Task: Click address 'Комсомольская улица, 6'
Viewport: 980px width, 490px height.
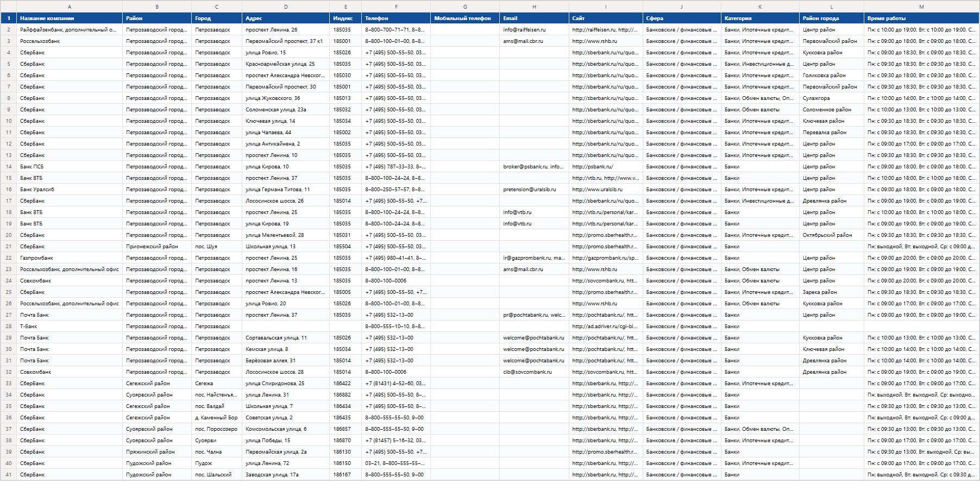Action: click(286, 429)
